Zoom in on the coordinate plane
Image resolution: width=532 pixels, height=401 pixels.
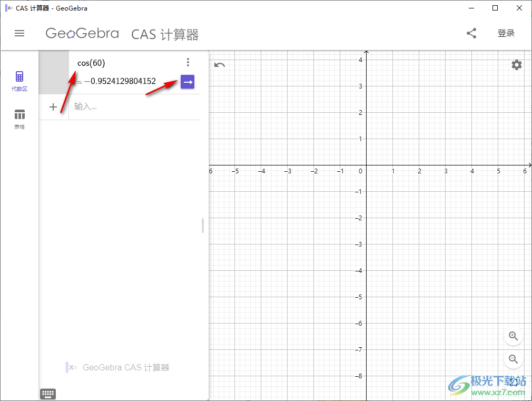[513, 336]
